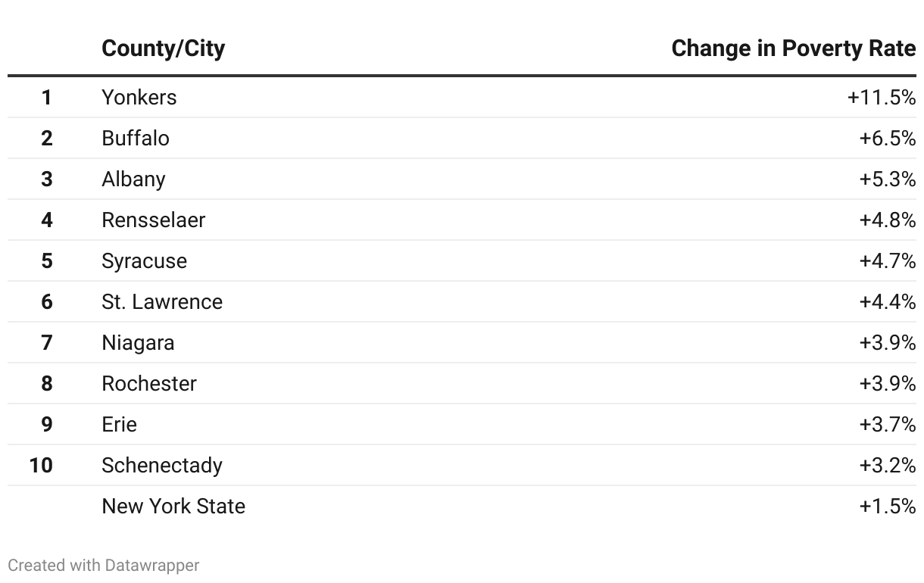Click the Change in Poverty Rate header
Image resolution: width=924 pixels, height=583 pixels.
point(793,48)
